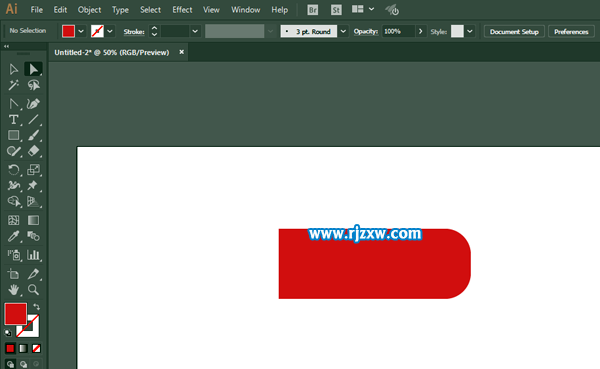Expand the Style dropdown arrow

pos(470,31)
